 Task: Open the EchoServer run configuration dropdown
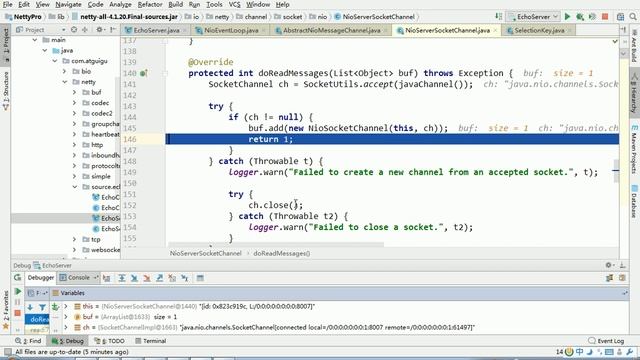click(x=533, y=17)
